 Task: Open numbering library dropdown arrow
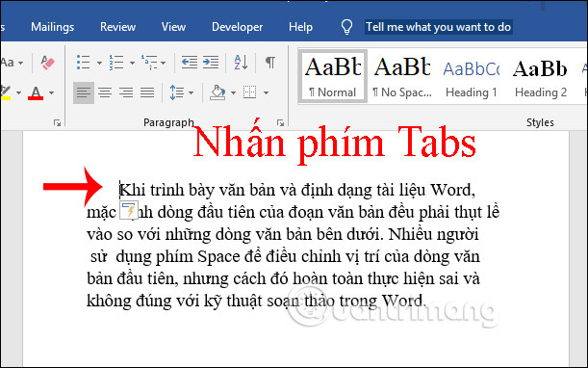click(x=133, y=63)
